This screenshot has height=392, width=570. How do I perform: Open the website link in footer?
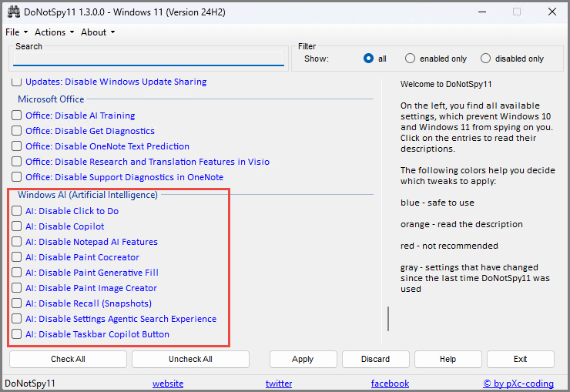pos(168,384)
